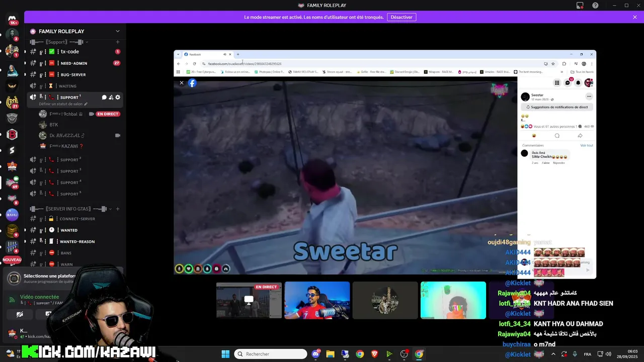Open new tab in shared Chrome

tap(238, 54)
